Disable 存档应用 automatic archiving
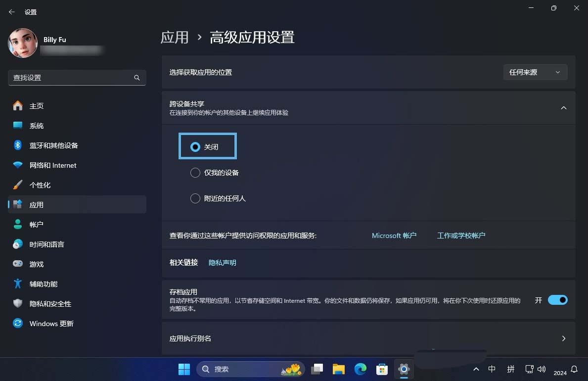 pos(557,300)
